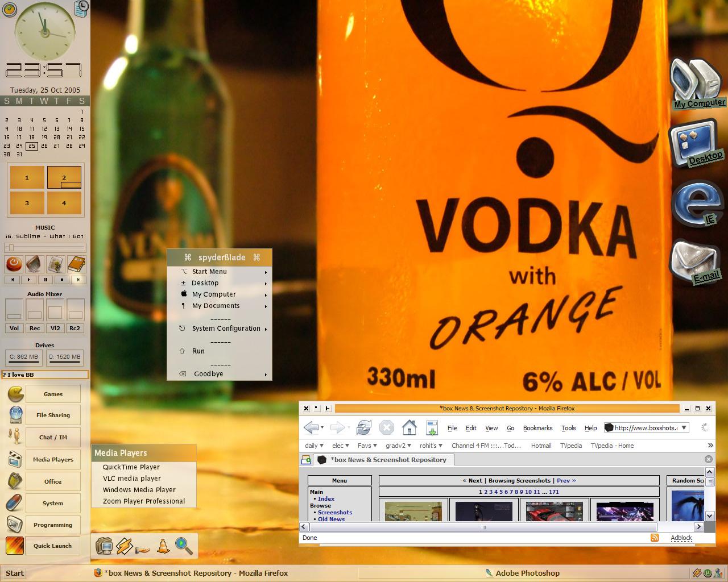
Task: Open the Screenshots link in page menu
Action: coord(335,512)
